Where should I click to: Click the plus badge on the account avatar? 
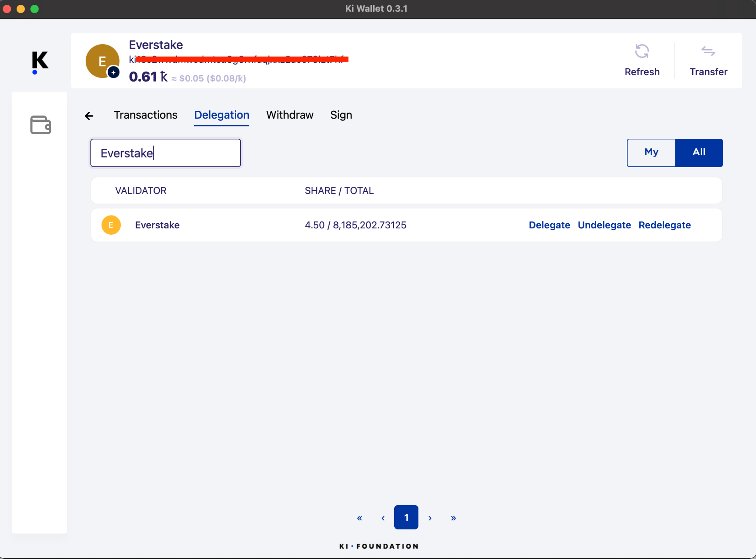(113, 72)
